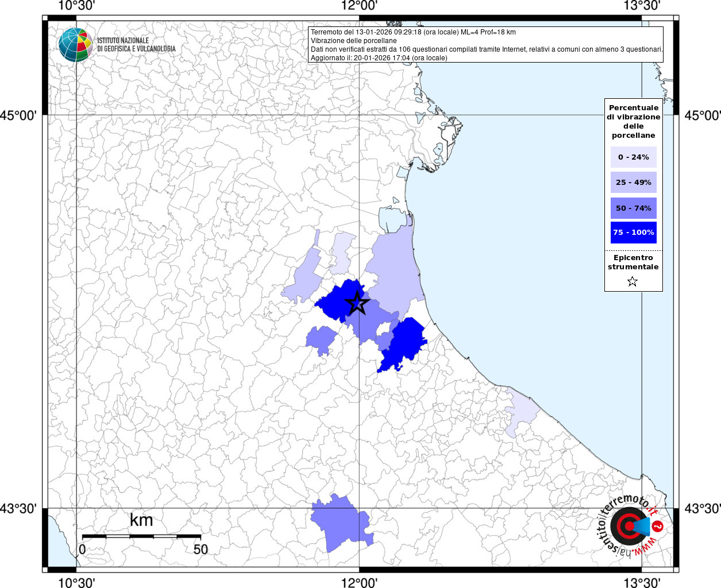Click the 'Vibrazione delle porcellane' header line
The image size is (721, 588).
click(353, 41)
